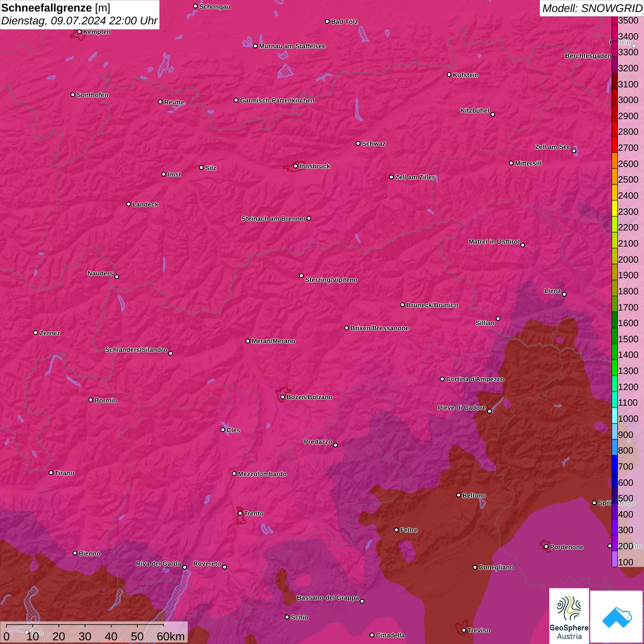The image size is (644, 644).
Task: Click the 'Kitzbühel' label
Action: pyautogui.click(x=475, y=110)
